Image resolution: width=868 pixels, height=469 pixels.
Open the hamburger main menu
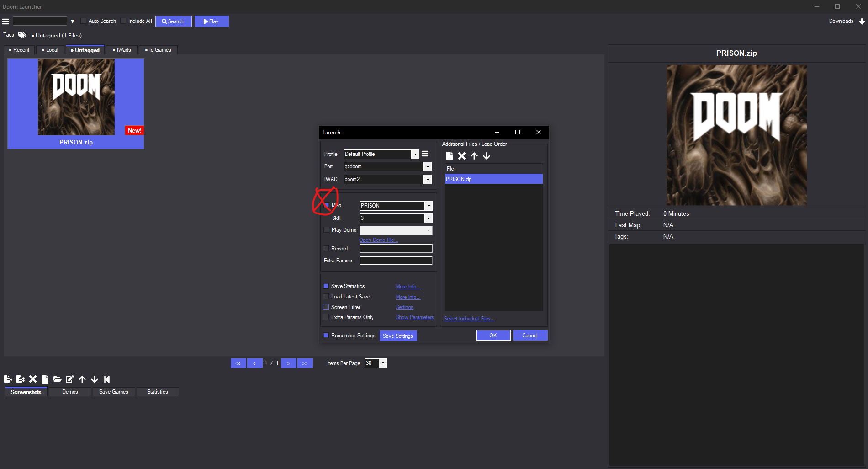click(x=5, y=21)
